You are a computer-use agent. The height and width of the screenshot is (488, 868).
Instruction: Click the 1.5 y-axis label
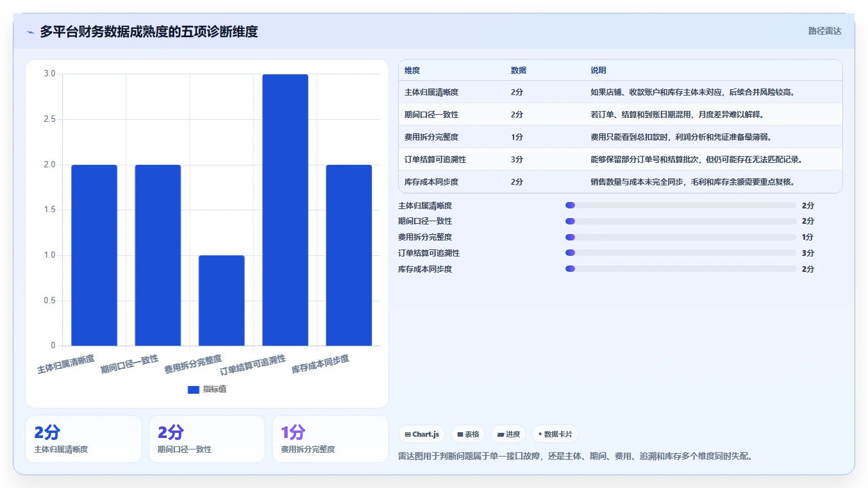coord(49,210)
